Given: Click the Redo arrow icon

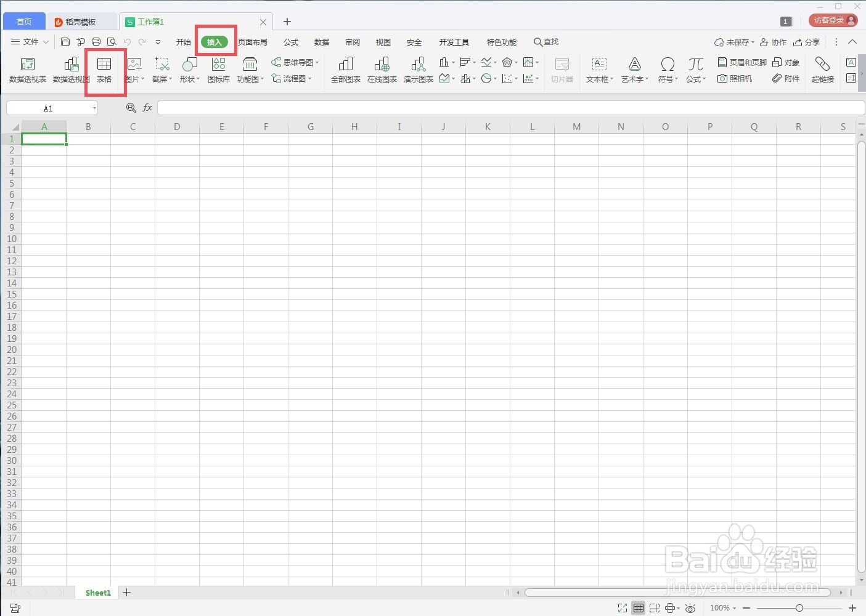Looking at the screenshot, I should (x=142, y=42).
